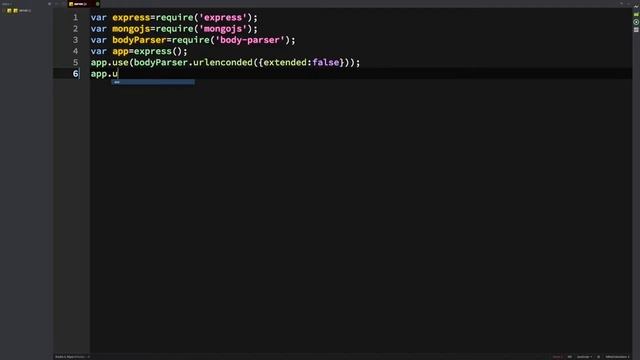Click the urlenconded method on line 5
Screen dimensions: 640x360
click(223, 62)
